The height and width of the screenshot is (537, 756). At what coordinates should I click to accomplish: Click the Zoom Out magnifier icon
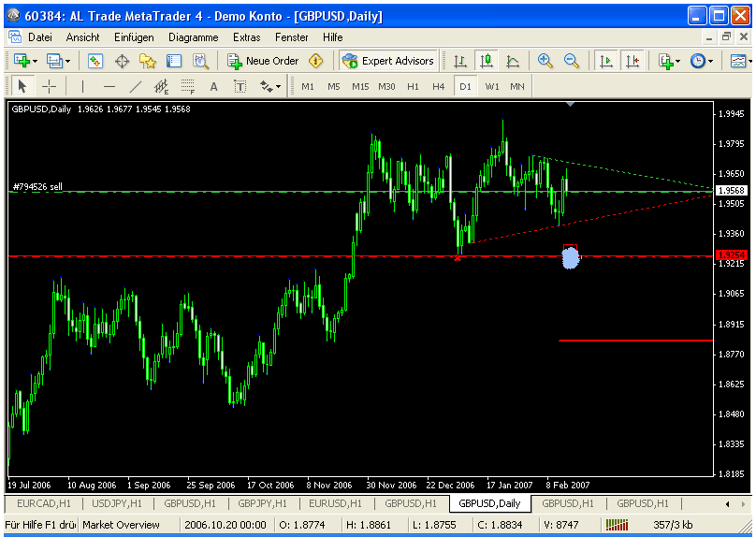pos(571,61)
